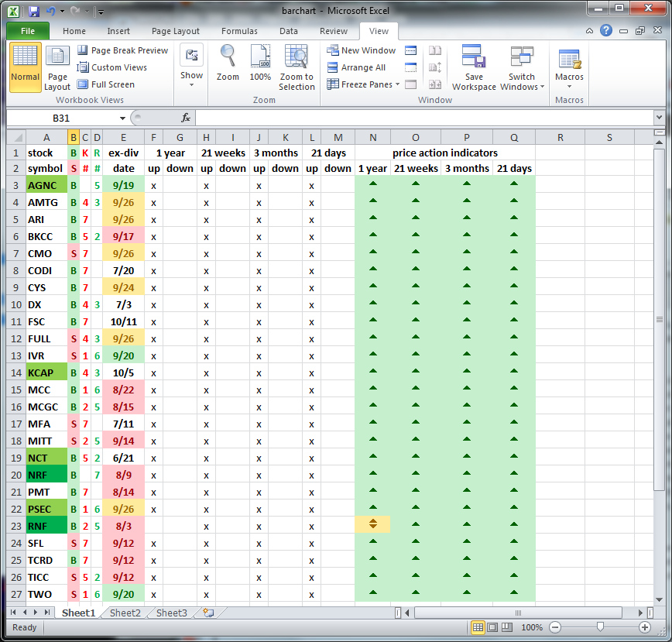Click the Save Workspace icon

coord(474,59)
